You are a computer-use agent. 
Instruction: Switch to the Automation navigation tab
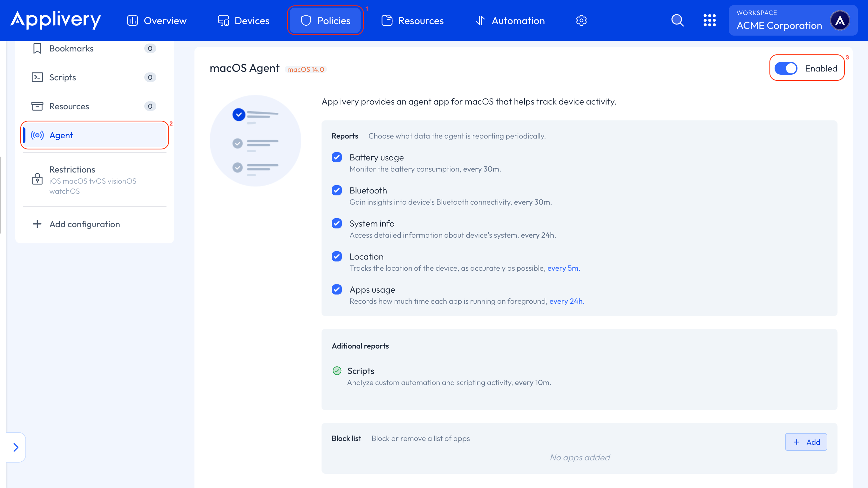510,21
